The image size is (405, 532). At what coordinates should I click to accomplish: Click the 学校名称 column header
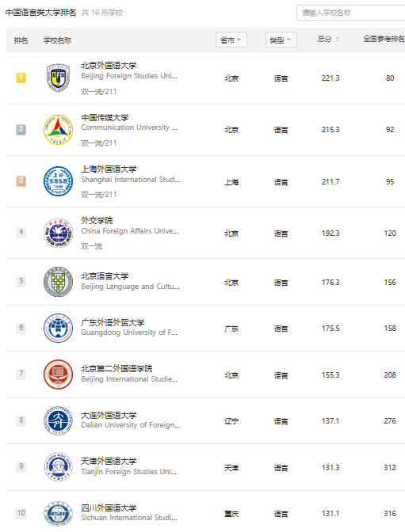pyautogui.click(x=57, y=40)
